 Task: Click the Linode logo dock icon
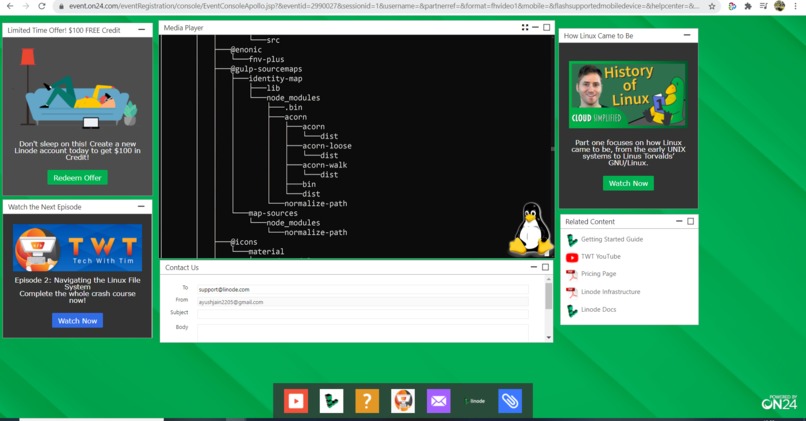pos(331,401)
